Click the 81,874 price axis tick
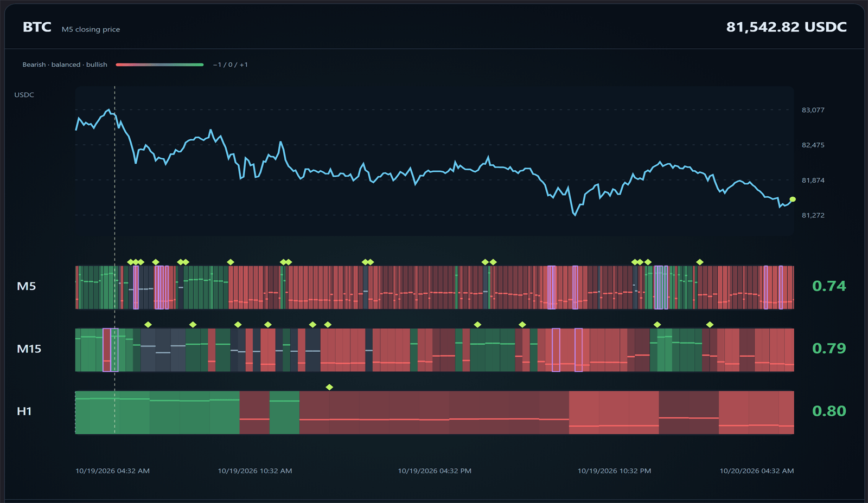Viewport: 868px width, 503px height. click(813, 180)
